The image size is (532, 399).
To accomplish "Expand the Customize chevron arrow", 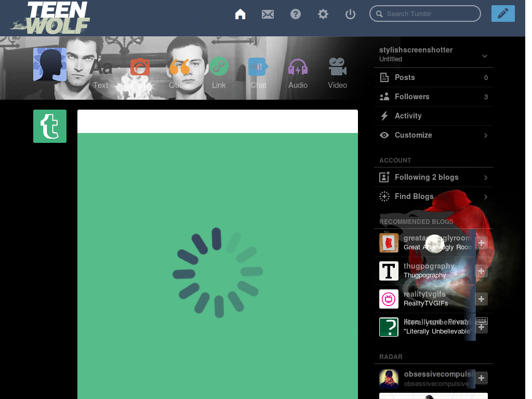I will pos(486,136).
